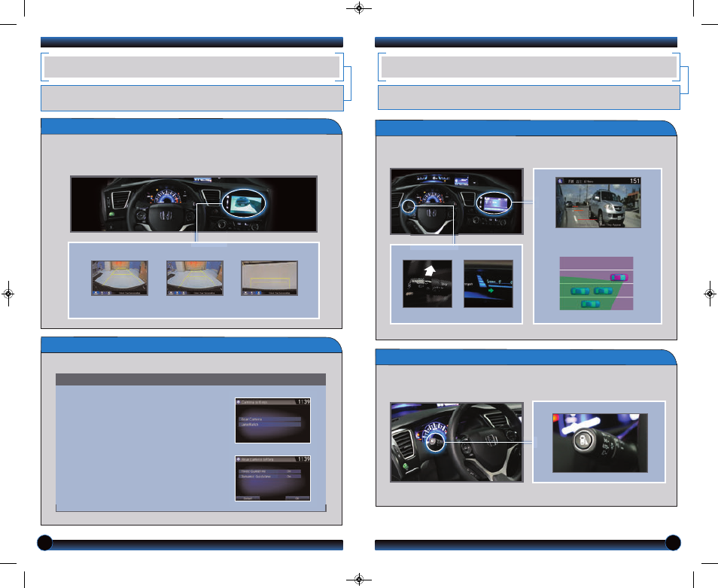Click the white up arrow on turn signal image
The width and height of the screenshot is (718, 588).
click(x=428, y=270)
